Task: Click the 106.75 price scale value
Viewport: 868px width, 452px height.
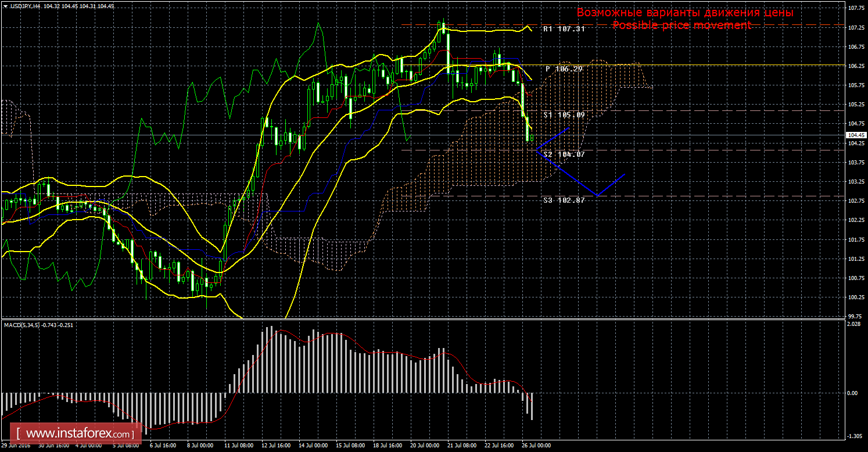Action: [856, 46]
